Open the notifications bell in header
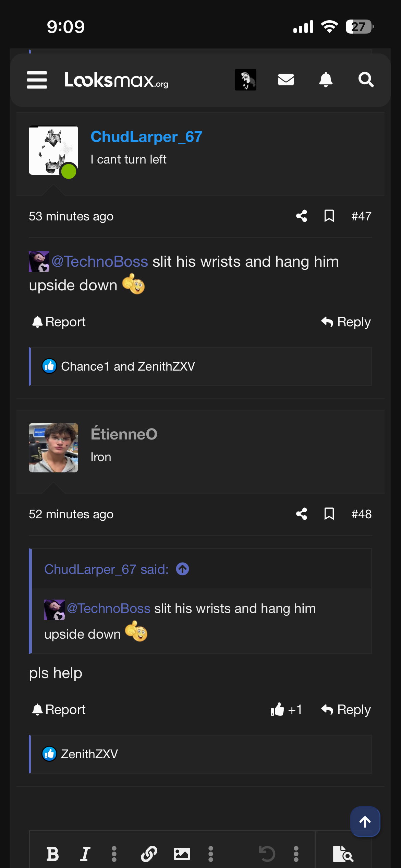The height and width of the screenshot is (868, 401). [326, 80]
